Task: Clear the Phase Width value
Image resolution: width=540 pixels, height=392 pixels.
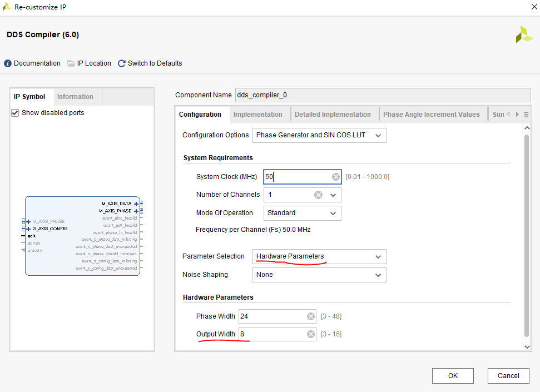Action: click(x=311, y=316)
